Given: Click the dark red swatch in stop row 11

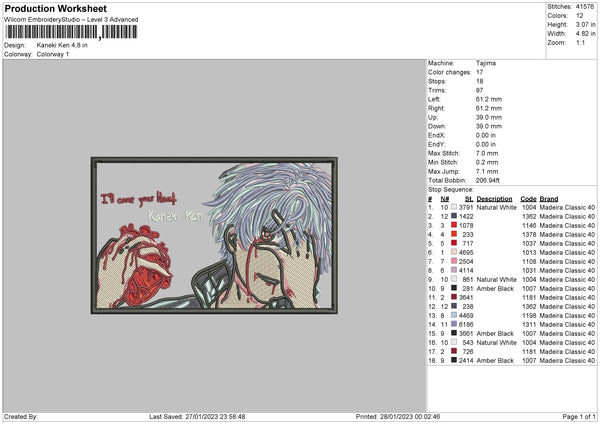Looking at the screenshot, I should tap(454, 297).
